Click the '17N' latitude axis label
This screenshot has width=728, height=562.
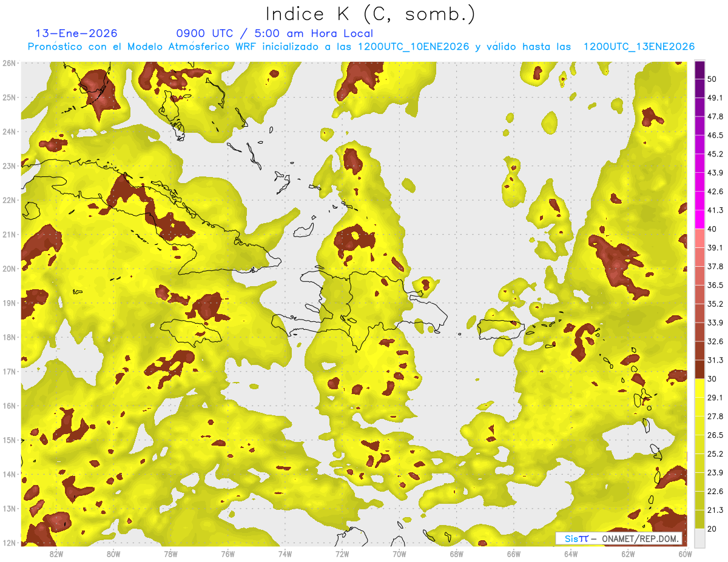[x=10, y=371]
